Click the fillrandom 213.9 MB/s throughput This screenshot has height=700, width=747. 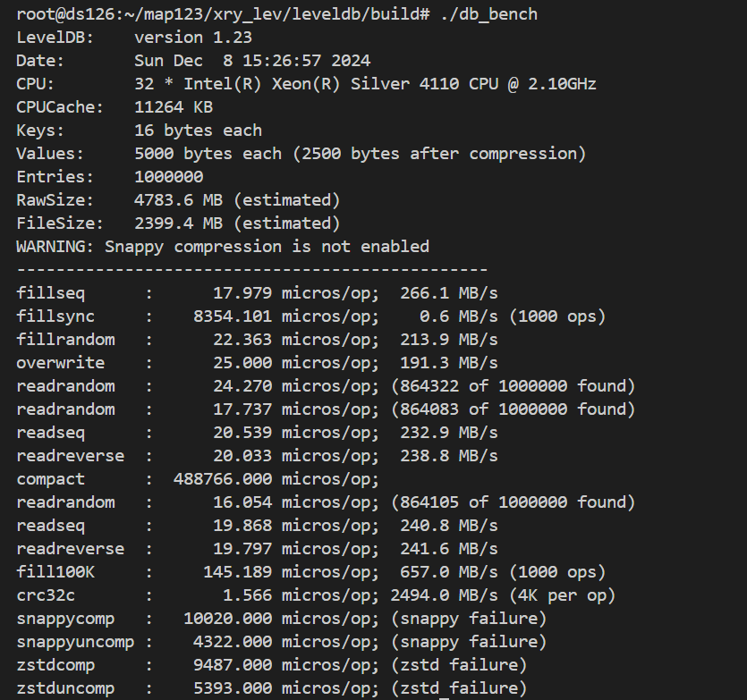pyautogui.click(x=449, y=340)
